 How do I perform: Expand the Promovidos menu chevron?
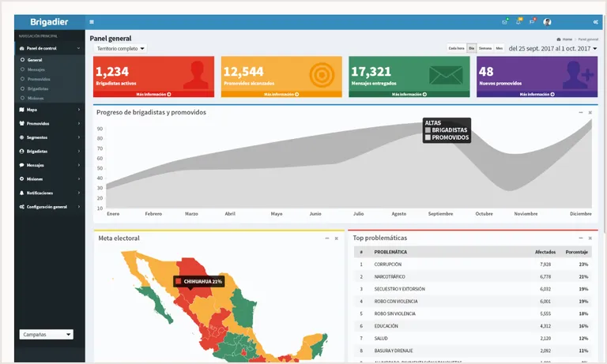(78, 123)
